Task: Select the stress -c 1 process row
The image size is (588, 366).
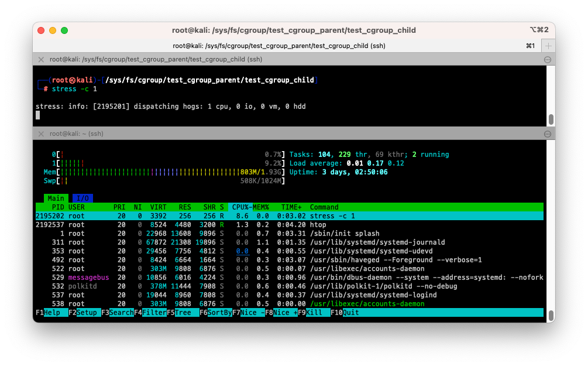Action: [x=290, y=216]
